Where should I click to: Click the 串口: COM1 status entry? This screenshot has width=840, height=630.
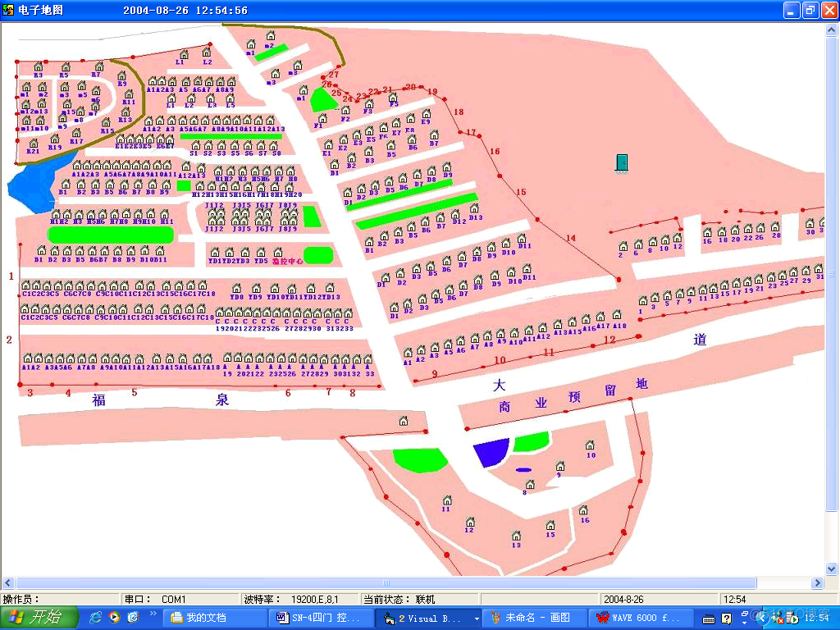coord(180,600)
